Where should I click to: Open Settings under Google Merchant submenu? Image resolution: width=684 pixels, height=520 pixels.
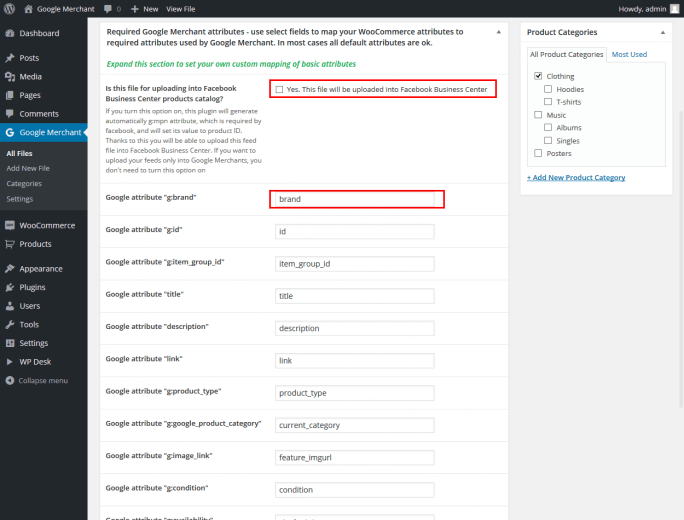click(20, 199)
